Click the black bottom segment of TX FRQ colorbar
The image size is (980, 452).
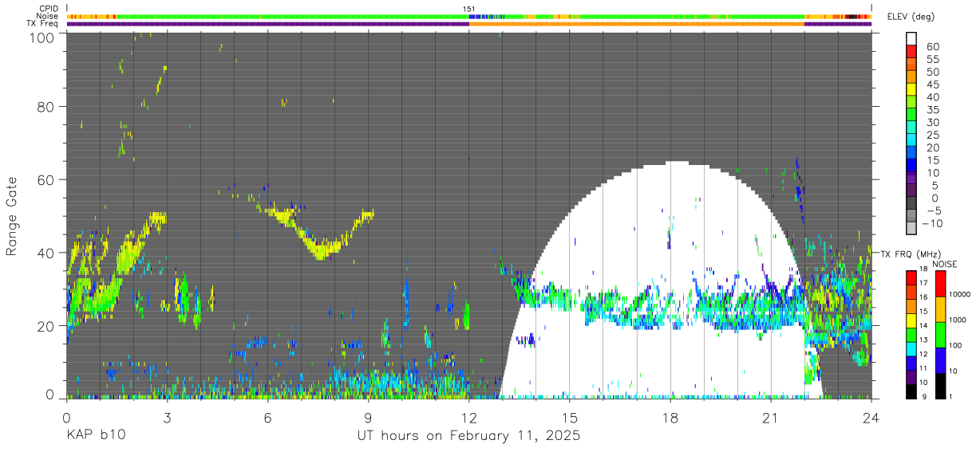pos(911,391)
